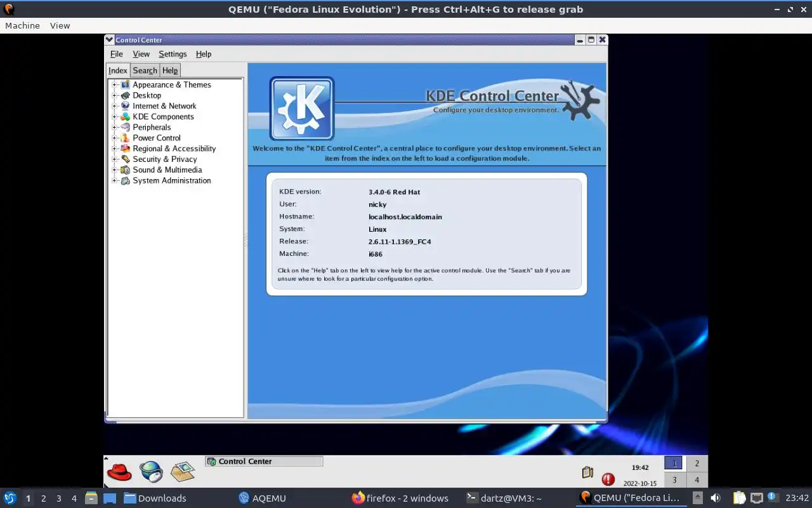
Task: Open the Help menu in Control Center menubar
Action: click(x=204, y=54)
